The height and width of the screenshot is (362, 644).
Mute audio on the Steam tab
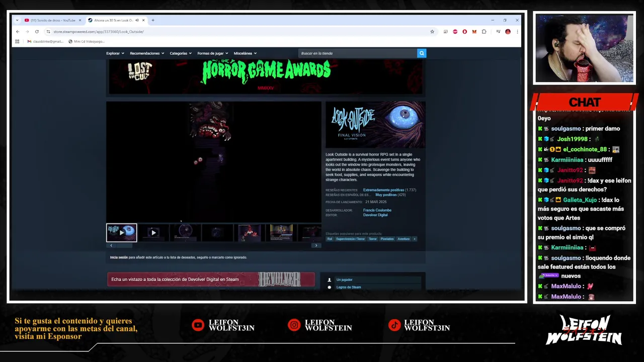137,20
